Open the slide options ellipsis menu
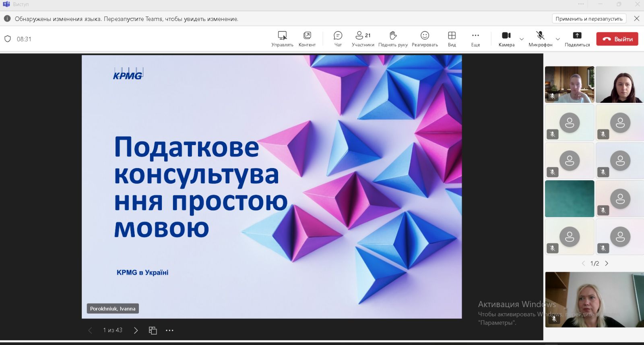The image size is (644, 345). [x=169, y=330]
